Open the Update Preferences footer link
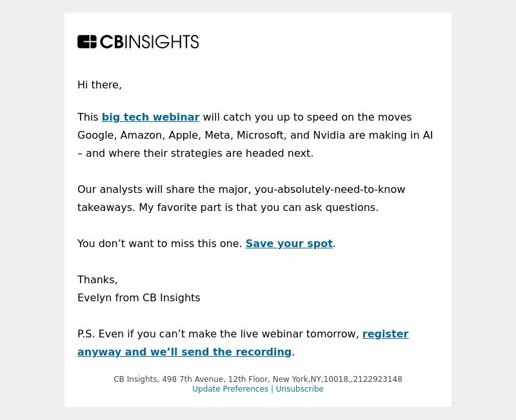The image size is (516, 420). coord(230,389)
